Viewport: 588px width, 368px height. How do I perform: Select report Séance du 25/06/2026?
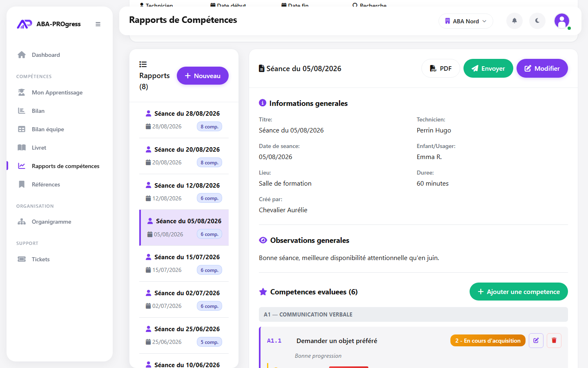click(x=184, y=336)
